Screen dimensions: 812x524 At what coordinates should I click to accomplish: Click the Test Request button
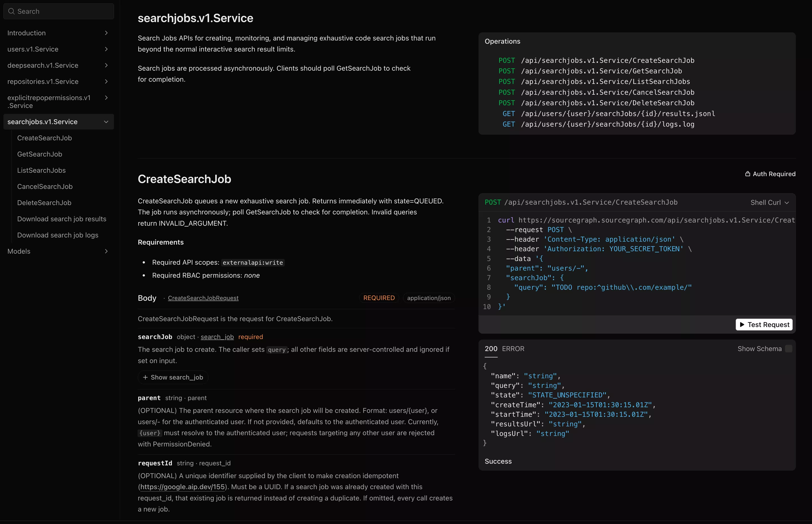point(764,325)
